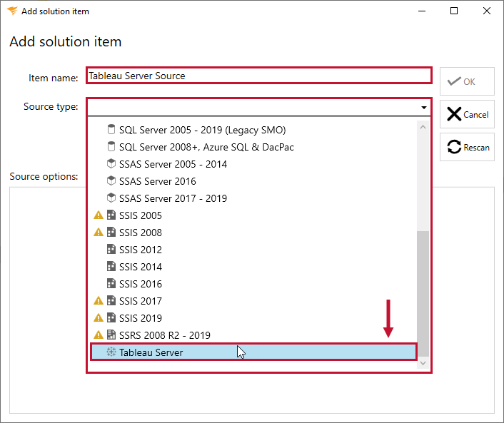This screenshot has width=504, height=423.
Task: Click the package icon beside SSIS 2016
Action: (x=111, y=283)
